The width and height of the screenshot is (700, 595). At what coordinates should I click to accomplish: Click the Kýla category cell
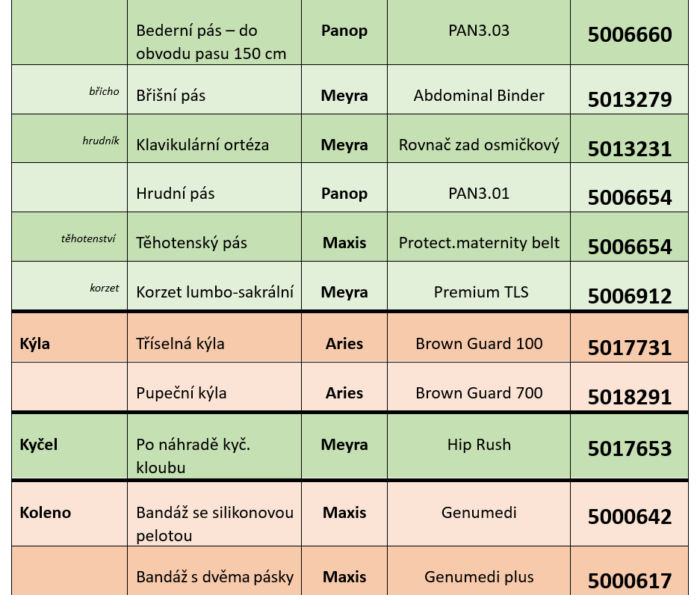coord(69,337)
